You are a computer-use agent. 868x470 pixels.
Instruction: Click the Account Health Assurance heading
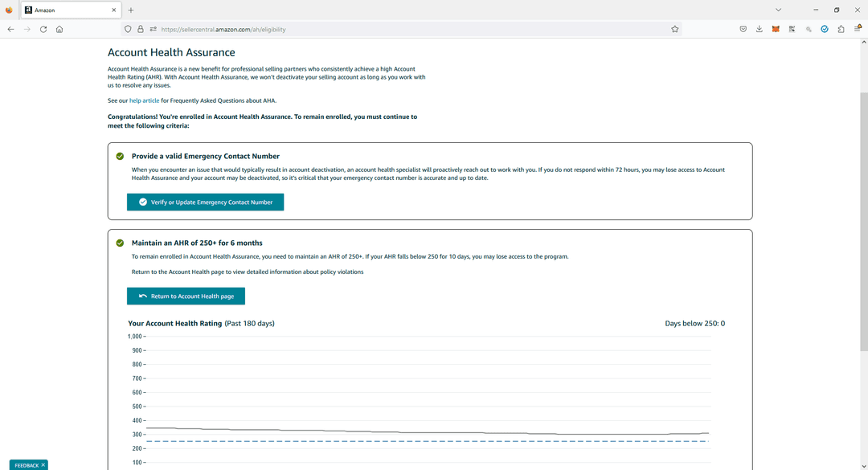(171, 52)
